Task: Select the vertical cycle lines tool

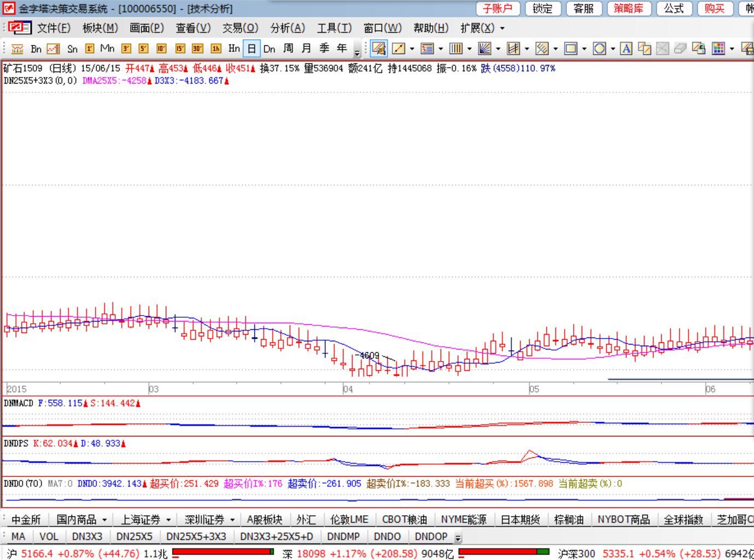Action: pos(455,49)
